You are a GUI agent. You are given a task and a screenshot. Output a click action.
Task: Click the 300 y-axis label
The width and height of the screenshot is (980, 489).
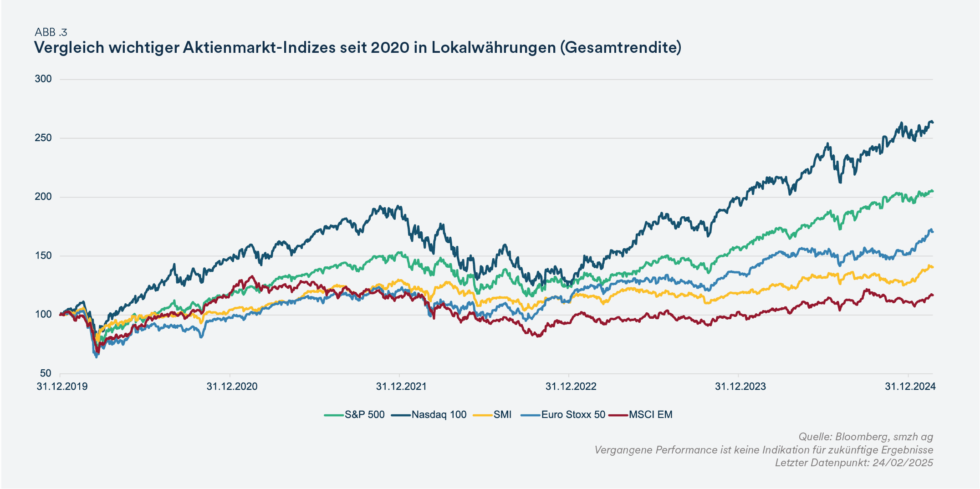43,79
